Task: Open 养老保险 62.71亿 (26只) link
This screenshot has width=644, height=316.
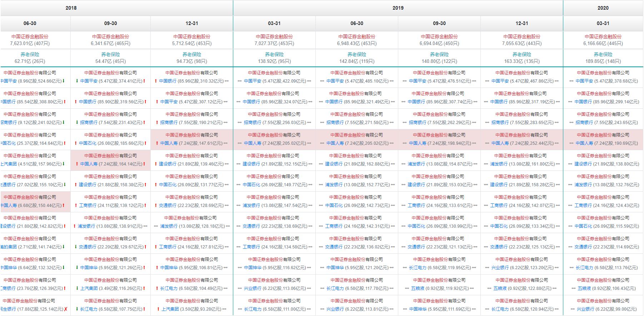Action: click(30, 54)
